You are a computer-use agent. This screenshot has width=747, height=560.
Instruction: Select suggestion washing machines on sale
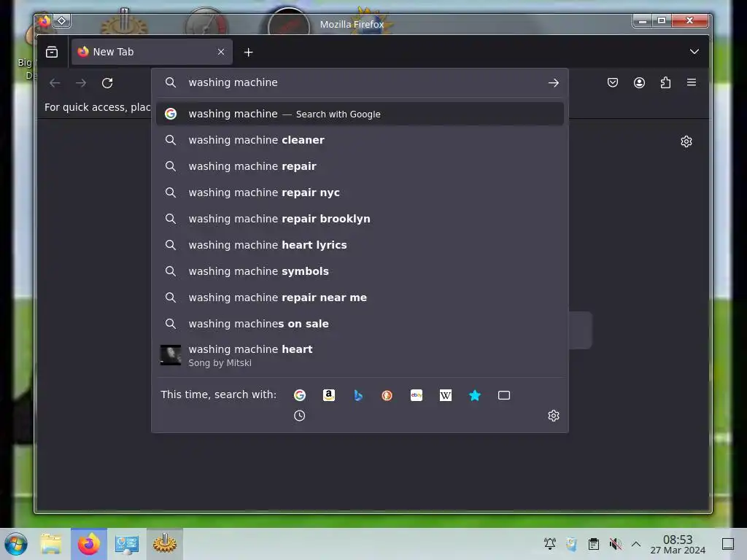[360, 323]
